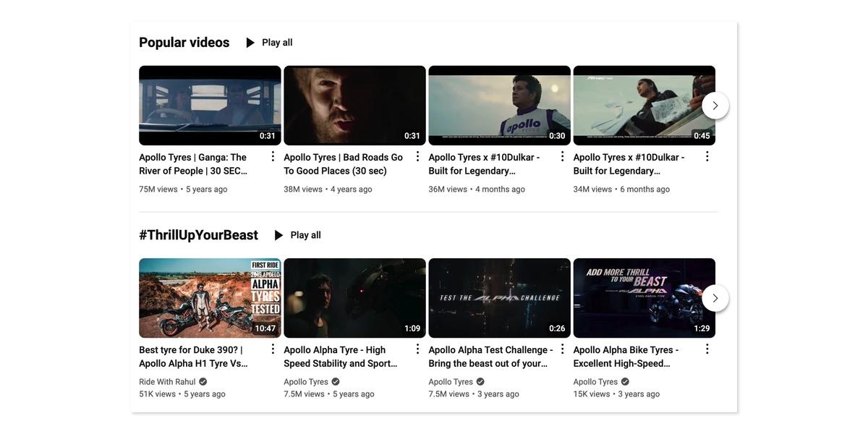
Task: Open the 0:30 #10Dulkar video thumbnail
Action: pyautogui.click(x=499, y=106)
